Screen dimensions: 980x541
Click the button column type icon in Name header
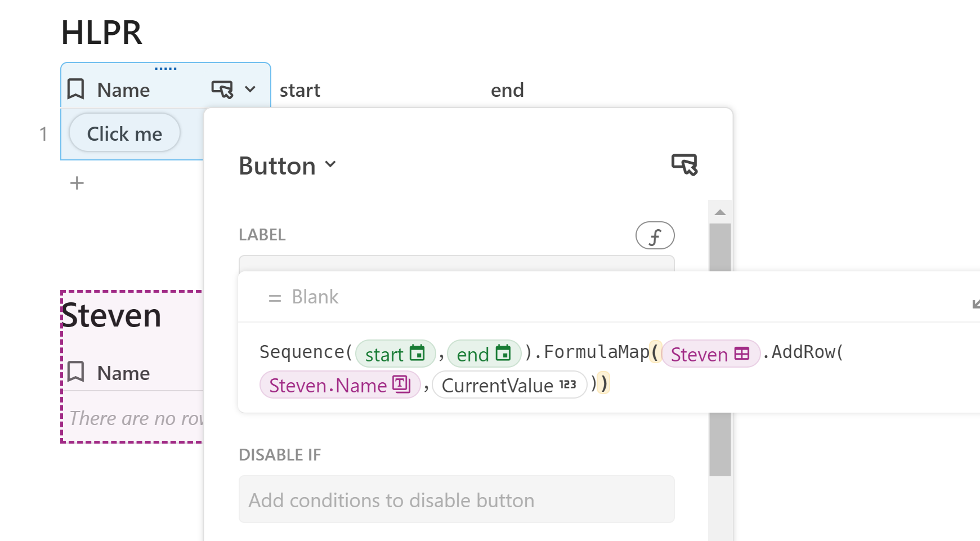pos(222,89)
